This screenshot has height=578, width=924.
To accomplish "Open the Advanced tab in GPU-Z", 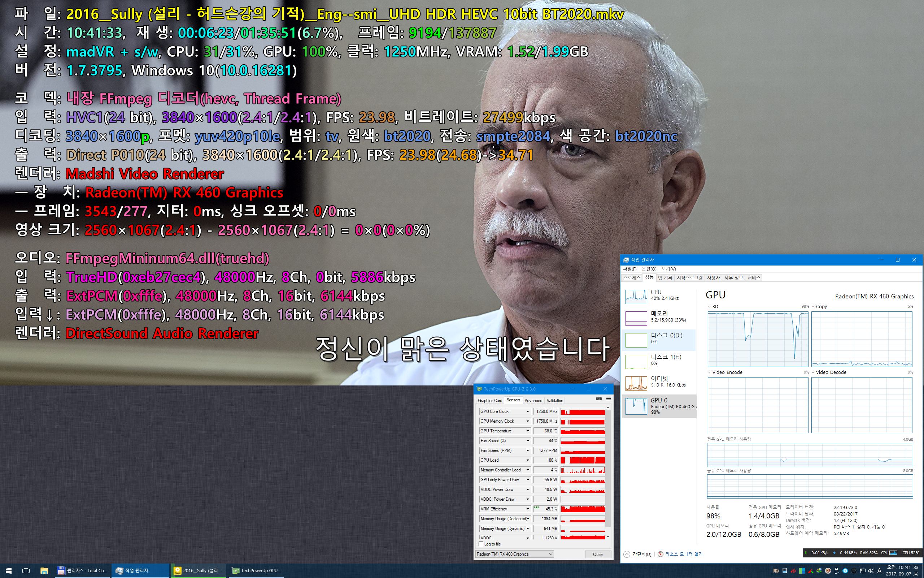I will (x=533, y=401).
